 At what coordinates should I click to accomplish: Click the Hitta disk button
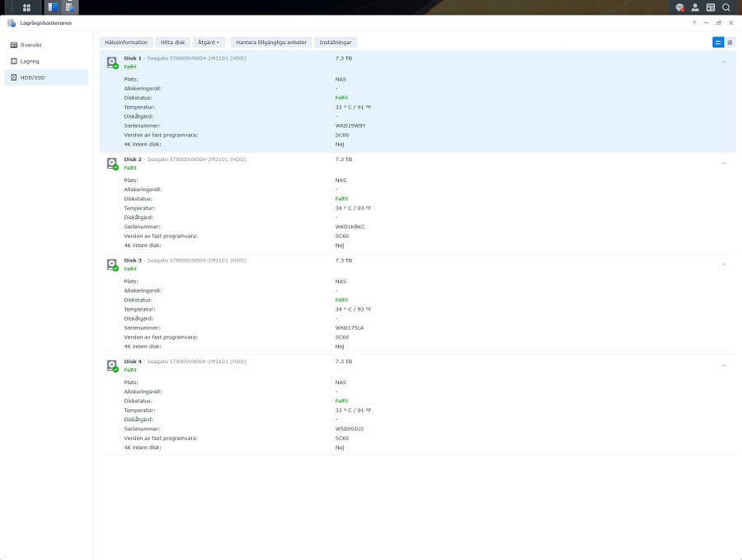[x=173, y=43]
